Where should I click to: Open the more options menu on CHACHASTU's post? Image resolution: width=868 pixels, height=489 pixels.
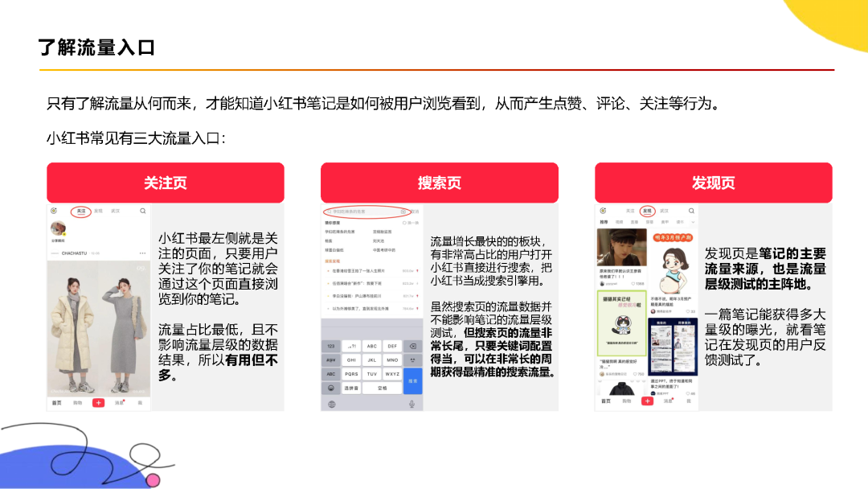(141, 253)
